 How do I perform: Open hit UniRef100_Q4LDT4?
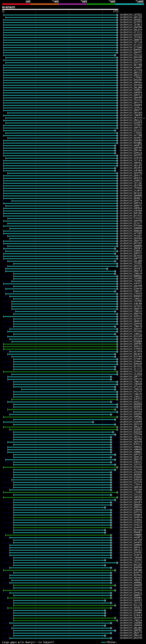click(x=131, y=30)
